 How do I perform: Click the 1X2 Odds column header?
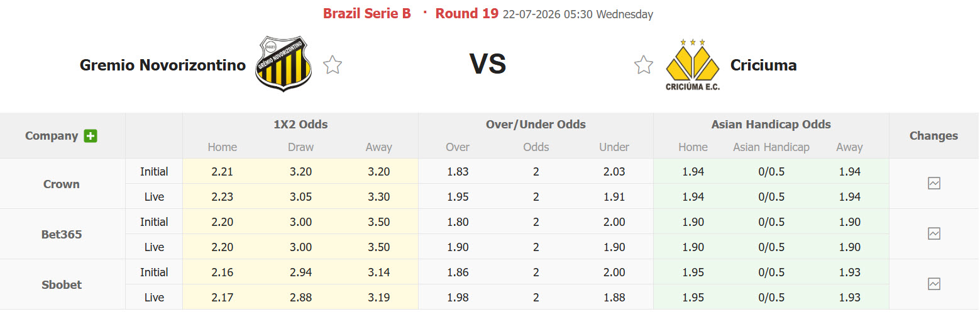coord(300,125)
